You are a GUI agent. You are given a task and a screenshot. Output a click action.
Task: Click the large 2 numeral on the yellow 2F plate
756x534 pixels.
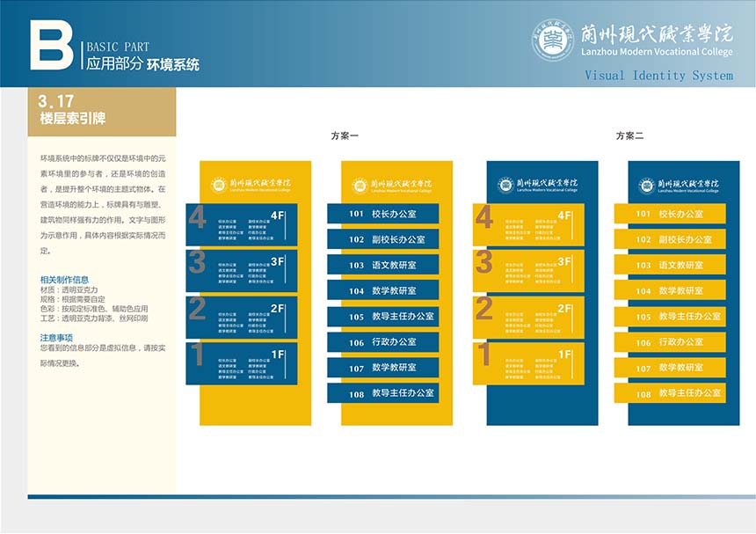[484, 309]
